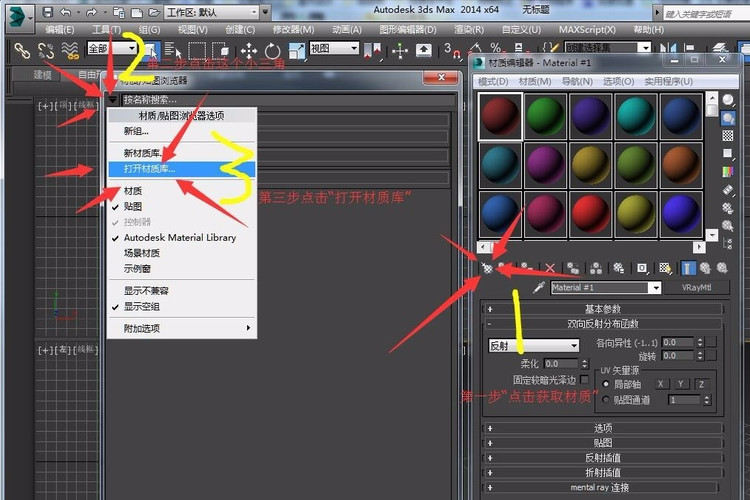Viewport: 750px width, 500px height.
Task: Click the Select and Link chain icon
Action: 22,50
